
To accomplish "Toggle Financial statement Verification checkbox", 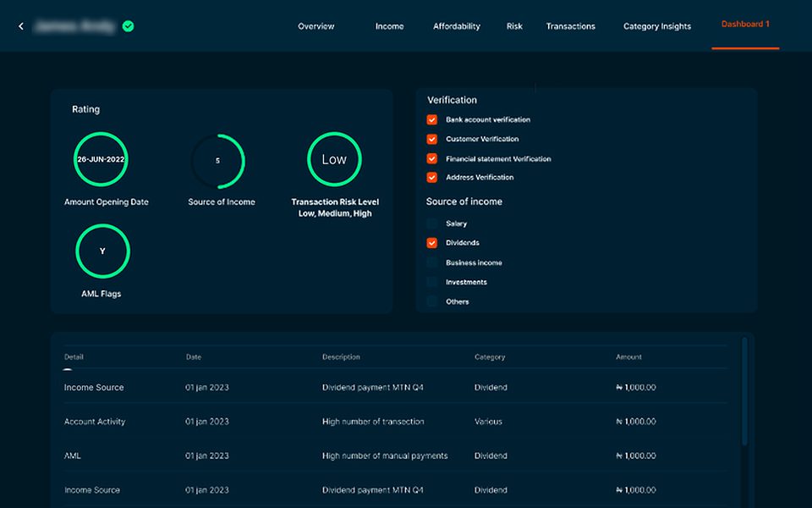I will point(432,158).
